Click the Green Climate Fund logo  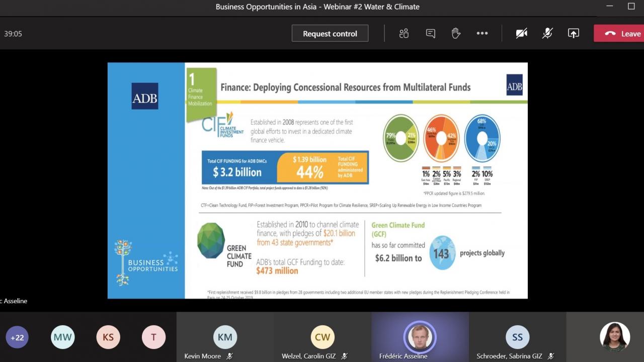point(224,246)
